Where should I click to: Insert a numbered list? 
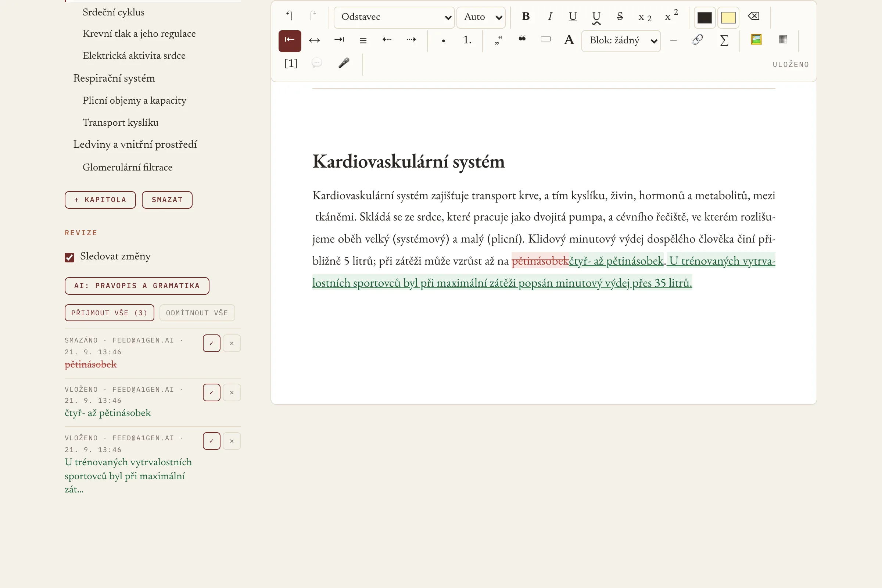click(467, 40)
